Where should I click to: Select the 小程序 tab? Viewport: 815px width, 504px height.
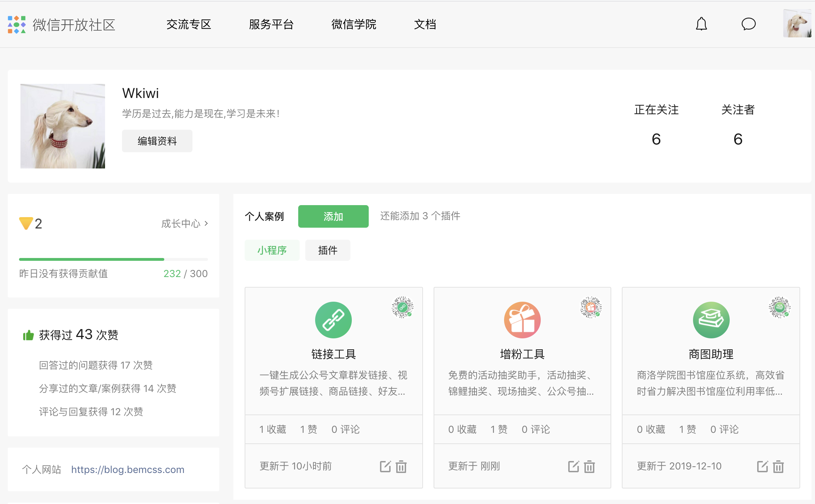pos(272,250)
